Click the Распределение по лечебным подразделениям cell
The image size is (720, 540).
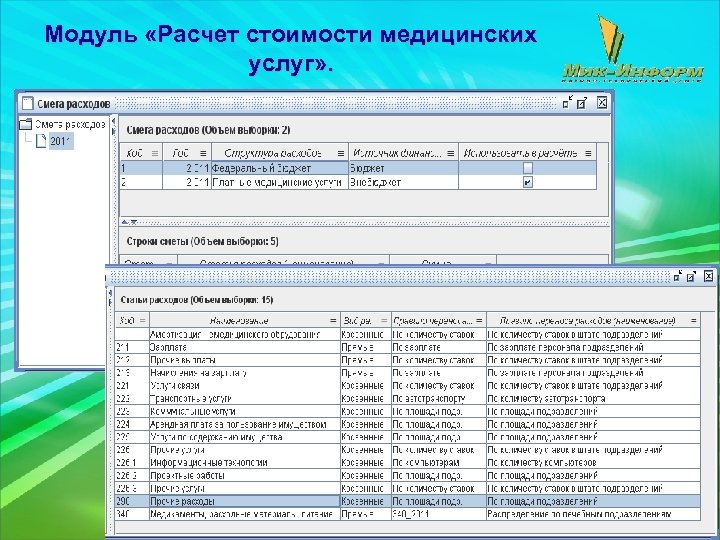[x=593, y=514]
